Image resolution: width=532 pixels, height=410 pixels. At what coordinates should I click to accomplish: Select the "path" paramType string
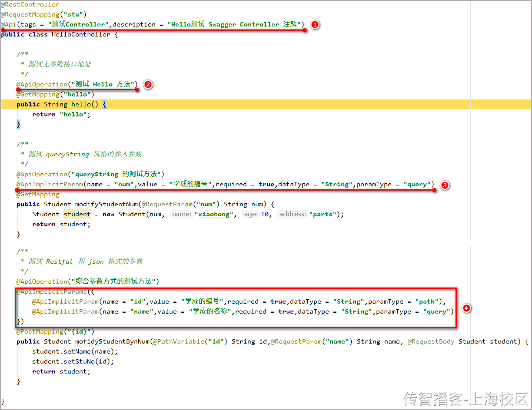click(427, 301)
